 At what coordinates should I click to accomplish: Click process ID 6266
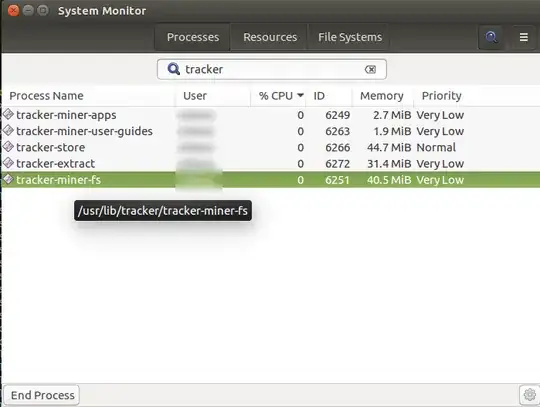click(x=338, y=147)
